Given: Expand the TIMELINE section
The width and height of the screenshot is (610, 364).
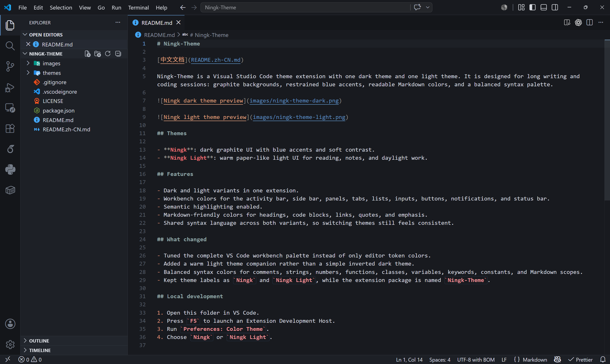Looking at the screenshot, I should (x=74, y=350).
